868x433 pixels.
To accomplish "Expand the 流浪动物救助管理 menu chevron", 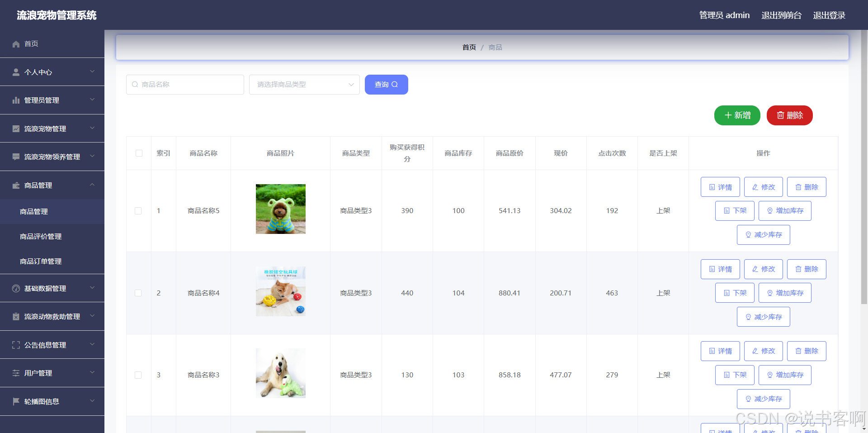I will (x=92, y=316).
